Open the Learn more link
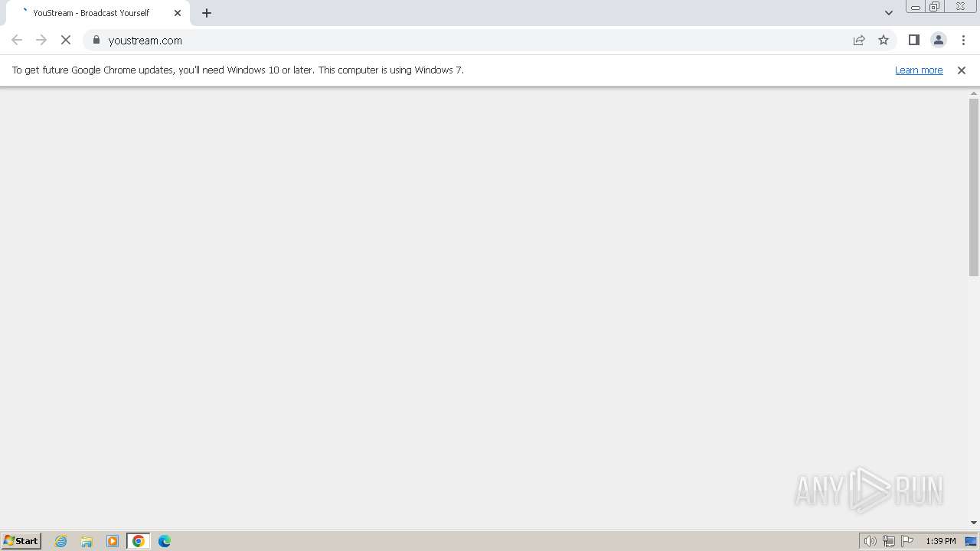 (919, 70)
